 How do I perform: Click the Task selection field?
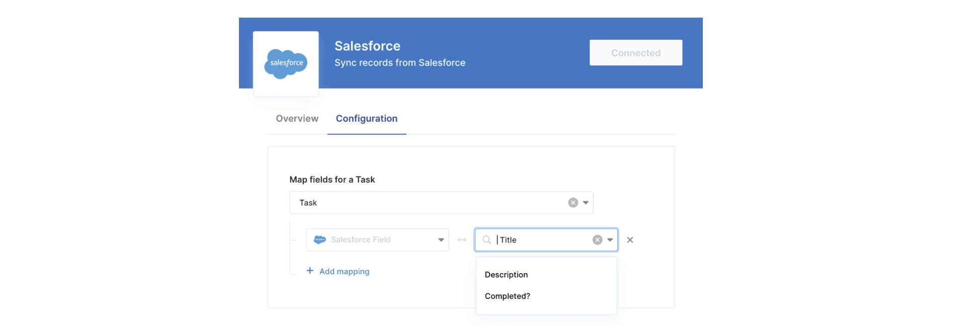coord(441,203)
